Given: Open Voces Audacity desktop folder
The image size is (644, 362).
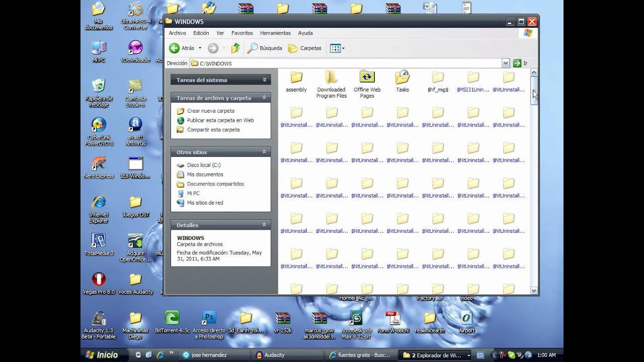Looking at the screenshot, I should click(135, 284).
